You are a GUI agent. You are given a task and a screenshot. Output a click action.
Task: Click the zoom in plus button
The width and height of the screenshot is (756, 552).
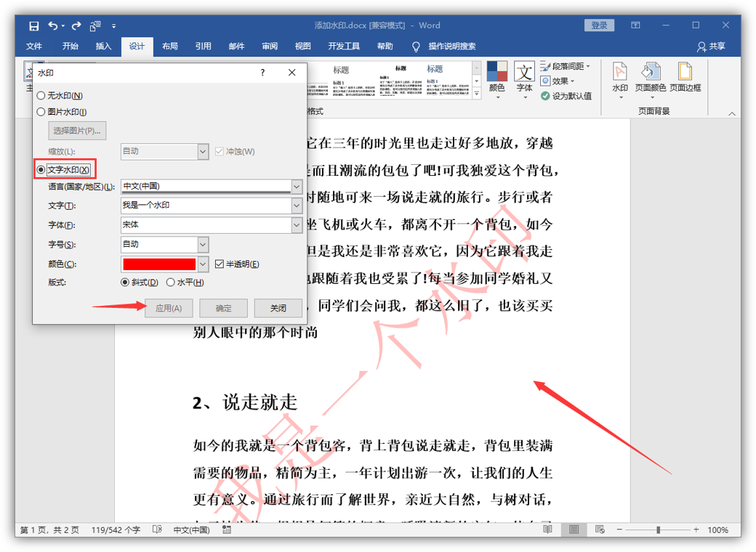click(696, 529)
